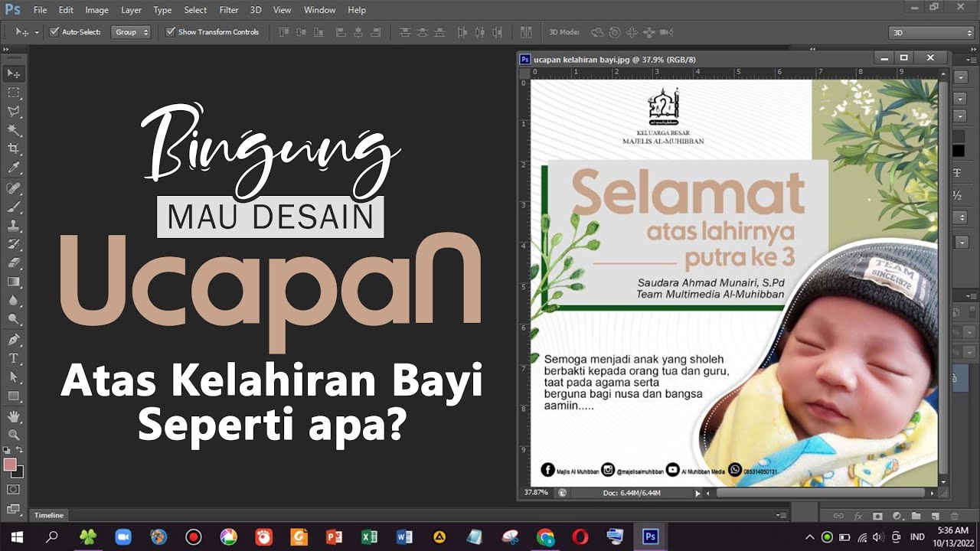Open the Filter menu
980x551 pixels.
(x=229, y=10)
